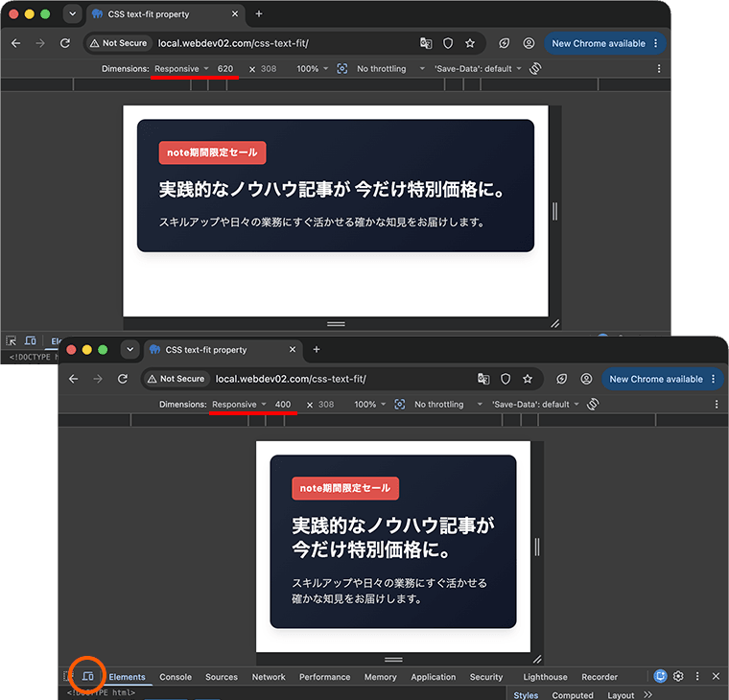This screenshot has height=700, width=729.
Task: Open the Memory tab
Action: coord(380,677)
